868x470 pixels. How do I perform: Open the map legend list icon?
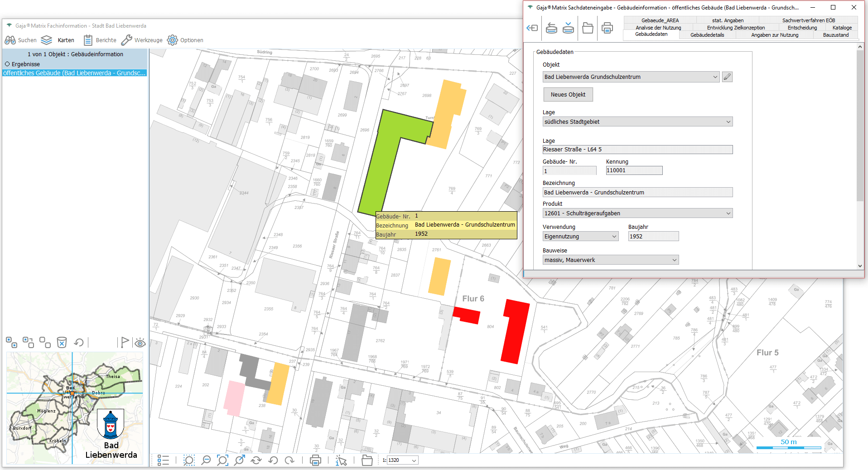163,460
